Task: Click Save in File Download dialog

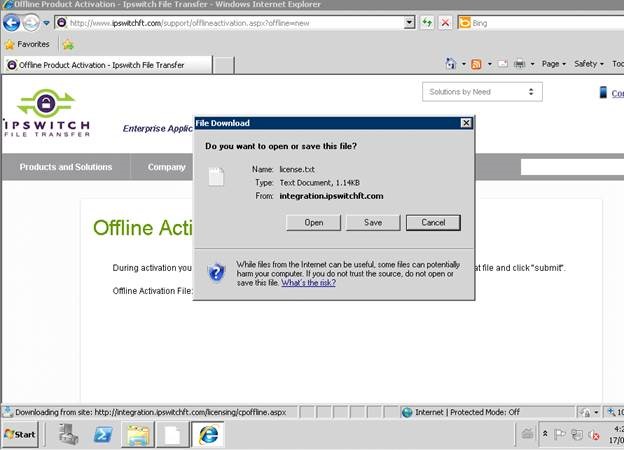Action: [373, 222]
